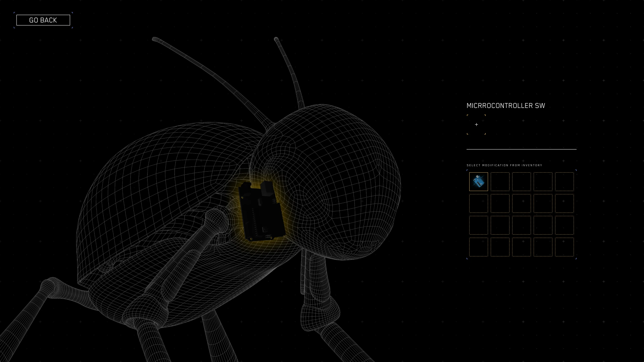Select last slot in second inventory row
This screenshot has height=362, width=644.
tap(565, 203)
